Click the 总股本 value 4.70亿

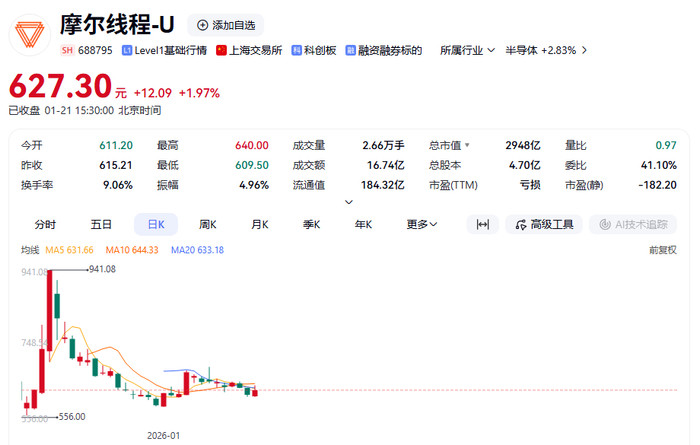click(525, 165)
